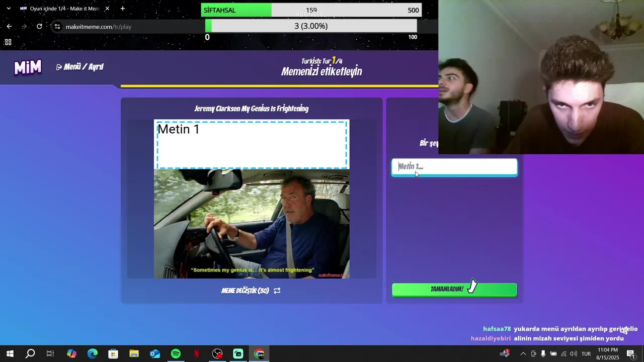Image resolution: width=644 pixels, height=362 pixels.
Task: Open the weather widget in tray
Action: pyautogui.click(x=504, y=353)
